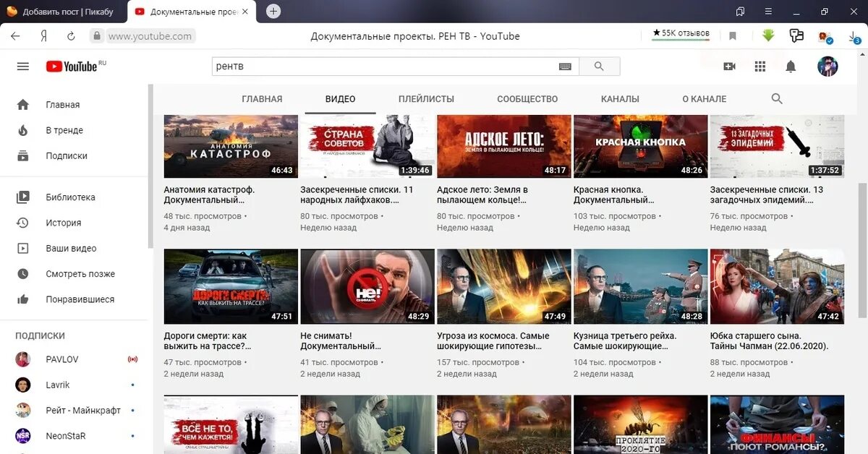The height and width of the screenshot is (454, 868).
Task: Open the Адское лето video thumbnail
Action: coord(504,147)
